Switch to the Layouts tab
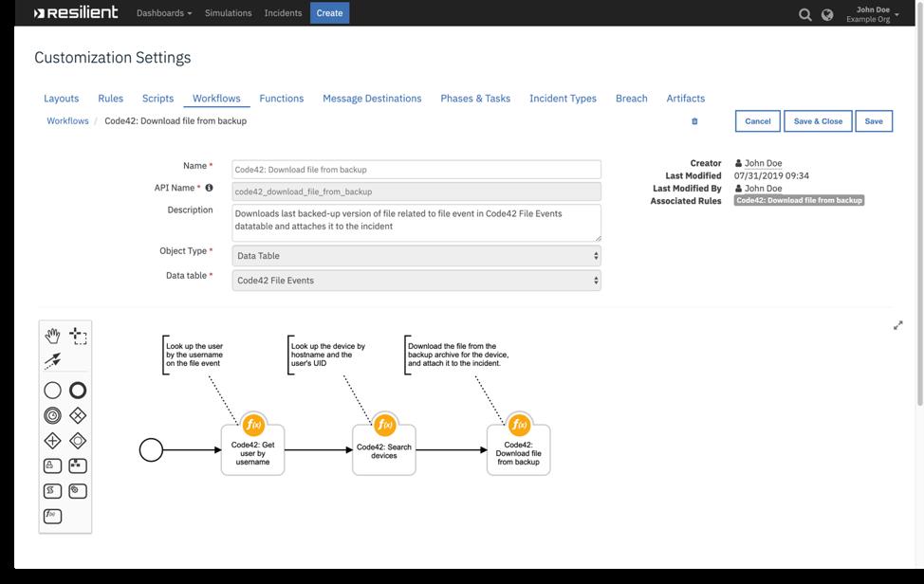Image resolution: width=924 pixels, height=584 pixels. tap(62, 99)
